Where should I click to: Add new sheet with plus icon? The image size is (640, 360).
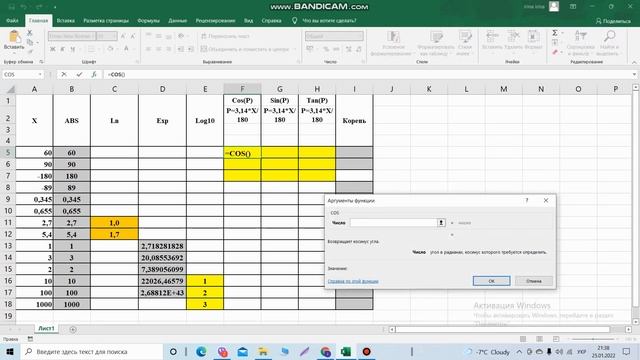(73, 329)
